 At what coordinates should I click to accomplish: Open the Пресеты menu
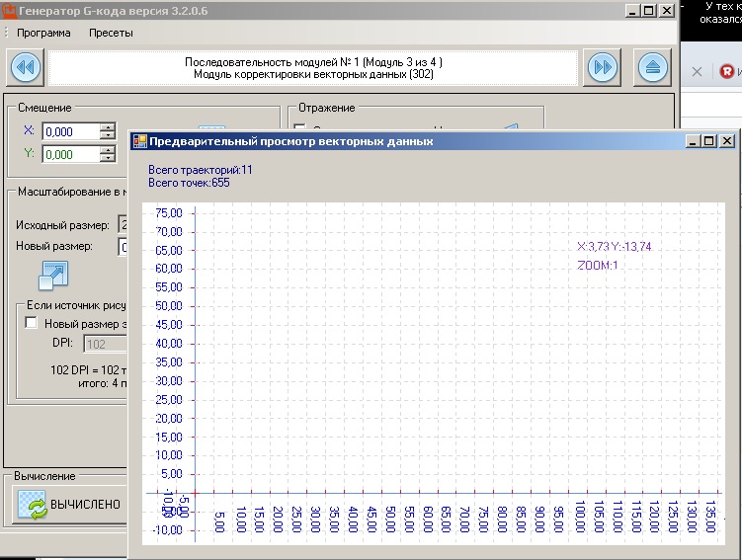[111, 33]
